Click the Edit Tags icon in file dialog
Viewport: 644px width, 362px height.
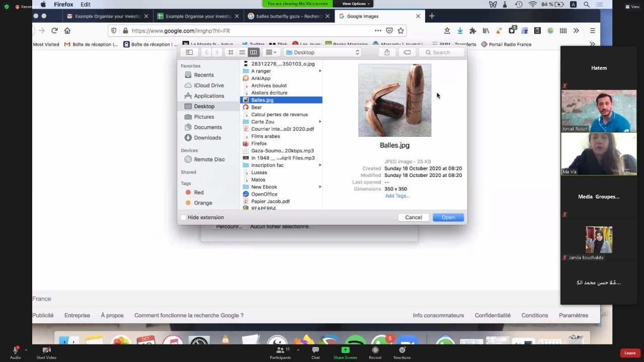[407, 52]
